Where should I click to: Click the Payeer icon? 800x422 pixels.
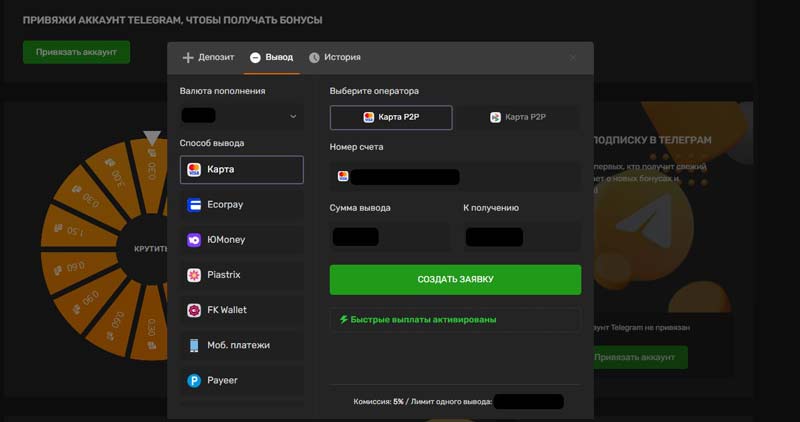point(194,380)
